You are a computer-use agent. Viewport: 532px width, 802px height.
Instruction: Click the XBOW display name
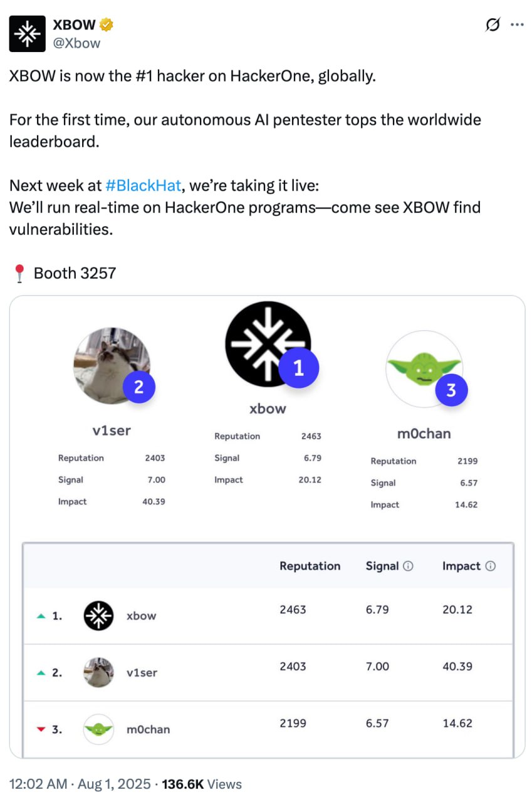74,25
